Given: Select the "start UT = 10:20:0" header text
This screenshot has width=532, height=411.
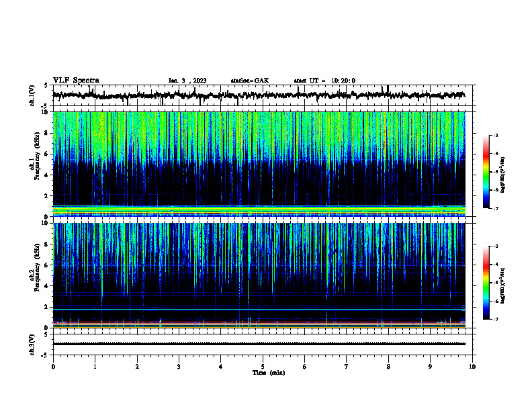Looking at the screenshot, I should 324,81.
